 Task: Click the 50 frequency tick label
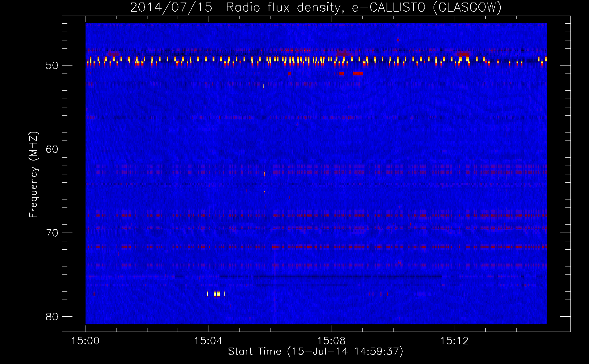pos(52,66)
